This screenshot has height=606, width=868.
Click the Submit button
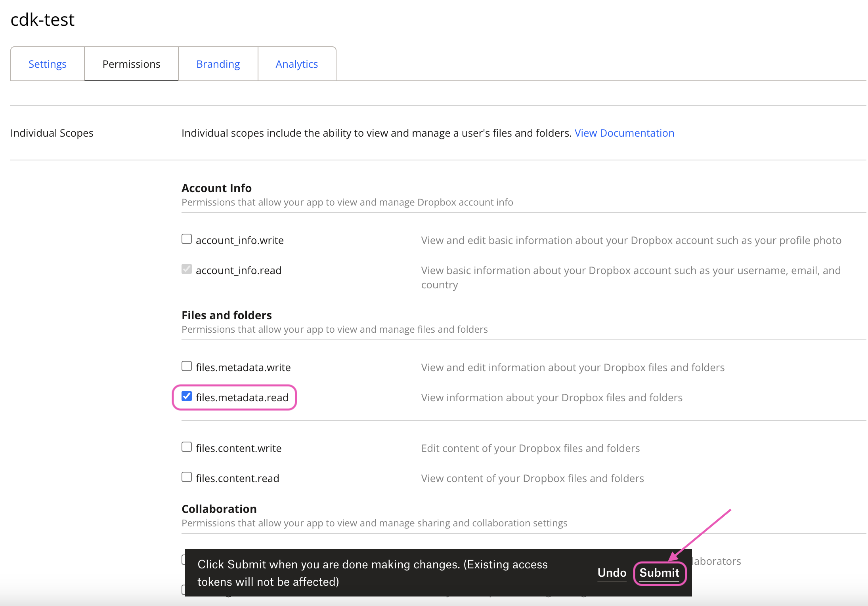[x=659, y=572]
